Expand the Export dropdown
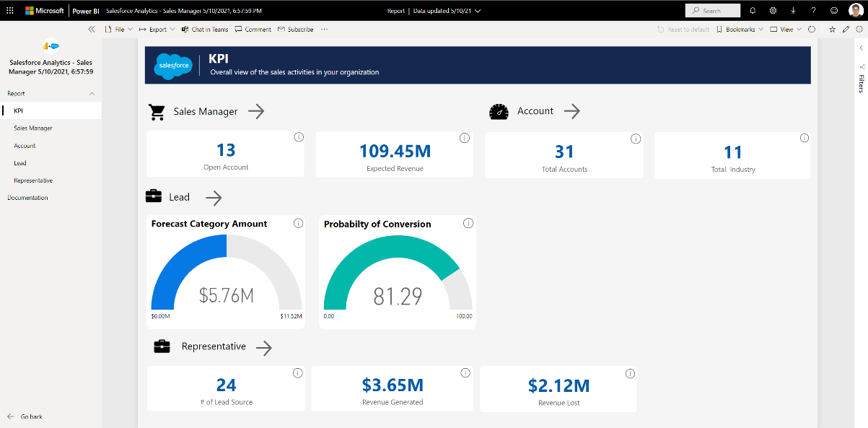This screenshot has width=868, height=428. pos(157,30)
